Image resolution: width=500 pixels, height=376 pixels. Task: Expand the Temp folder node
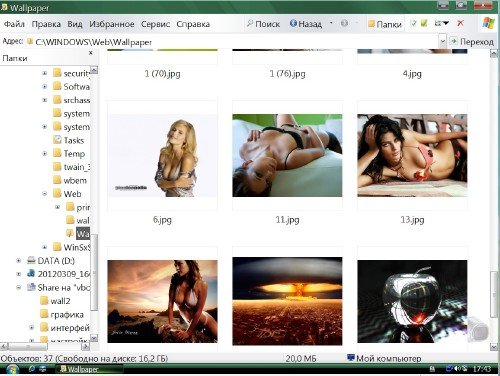[45, 153]
